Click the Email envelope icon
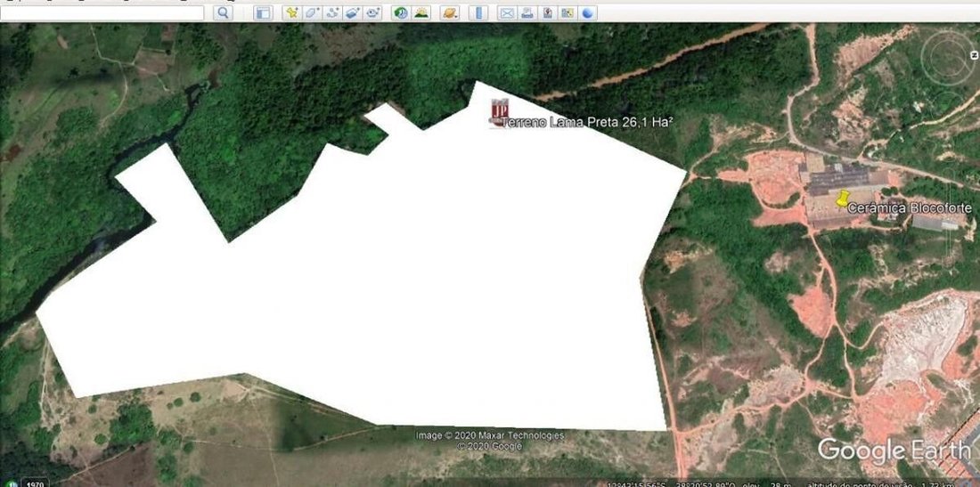This screenshot has width=980, height=487. click(x=507, y=12)
